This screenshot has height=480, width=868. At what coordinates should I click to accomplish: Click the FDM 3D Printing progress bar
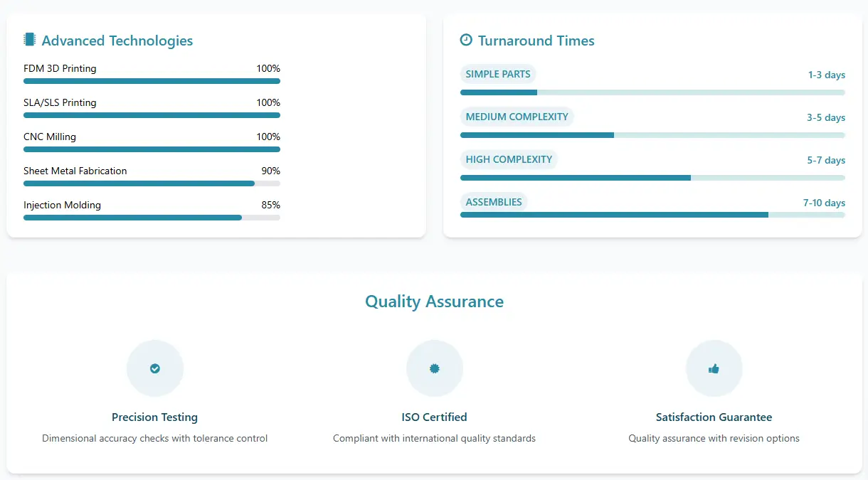pos(152,81)
